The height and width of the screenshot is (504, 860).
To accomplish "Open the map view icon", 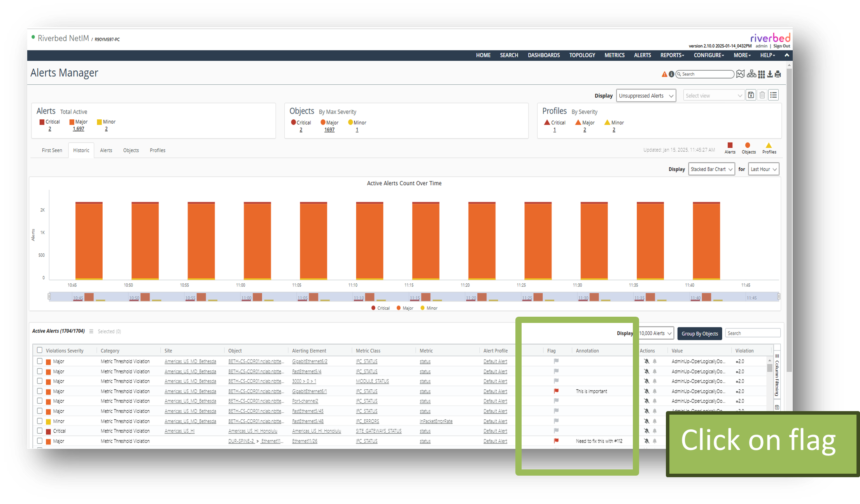I will [x=741, y=74].
